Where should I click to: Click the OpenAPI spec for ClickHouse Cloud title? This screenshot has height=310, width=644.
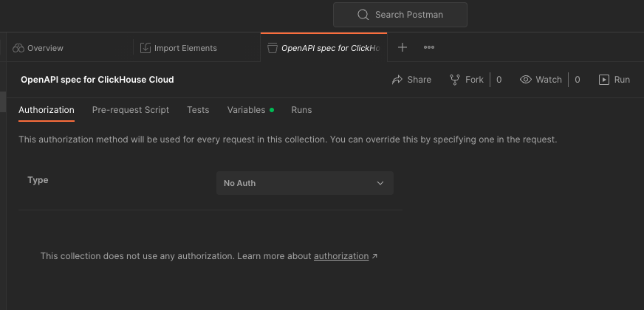pos(97,80)
